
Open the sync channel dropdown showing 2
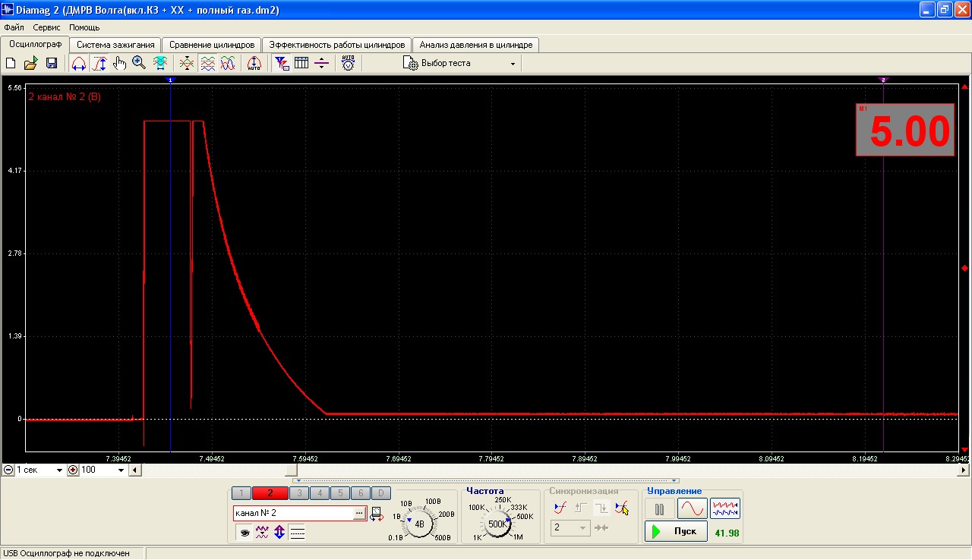pyautogui.click(x=570, y=527)
